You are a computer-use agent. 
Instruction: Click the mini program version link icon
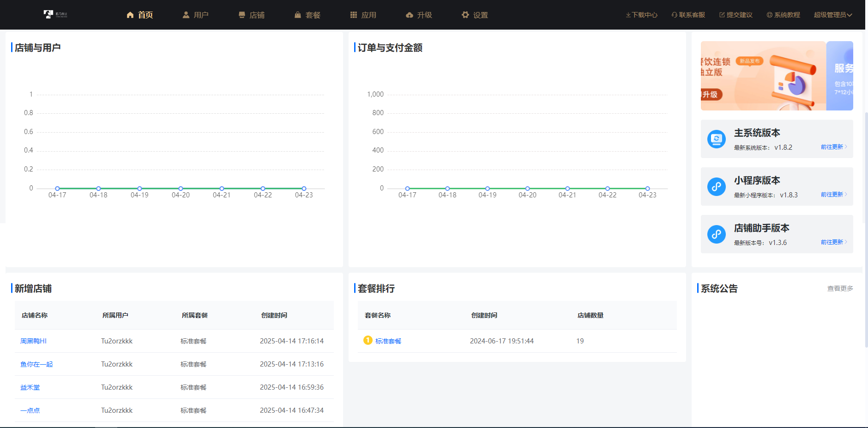pyautogui.click(x=716, y=187)
